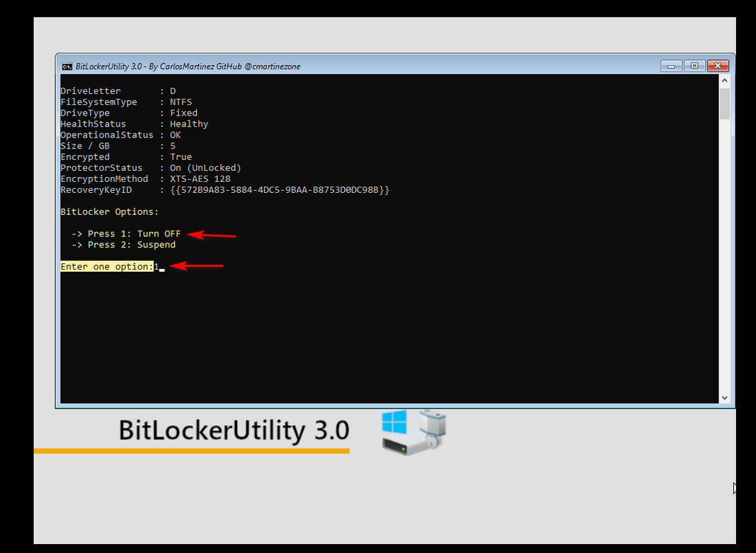Click the RecoveryKeyID GUID value
The height and width of the screenshot is (553, 756).
[x=280, y=190]
